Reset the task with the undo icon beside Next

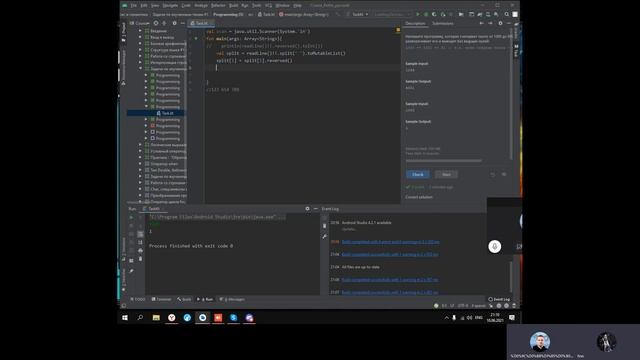point(493,174)
